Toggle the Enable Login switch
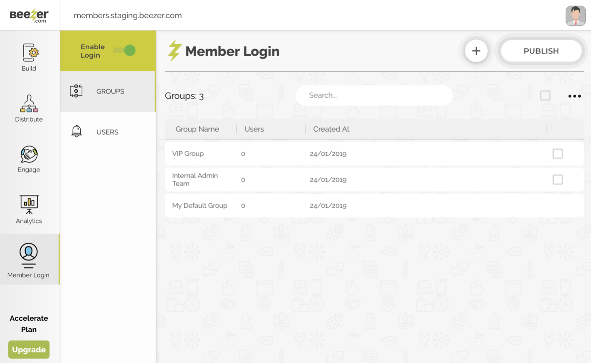Screen dimensions: 592x364 click(x=125, y=51)
